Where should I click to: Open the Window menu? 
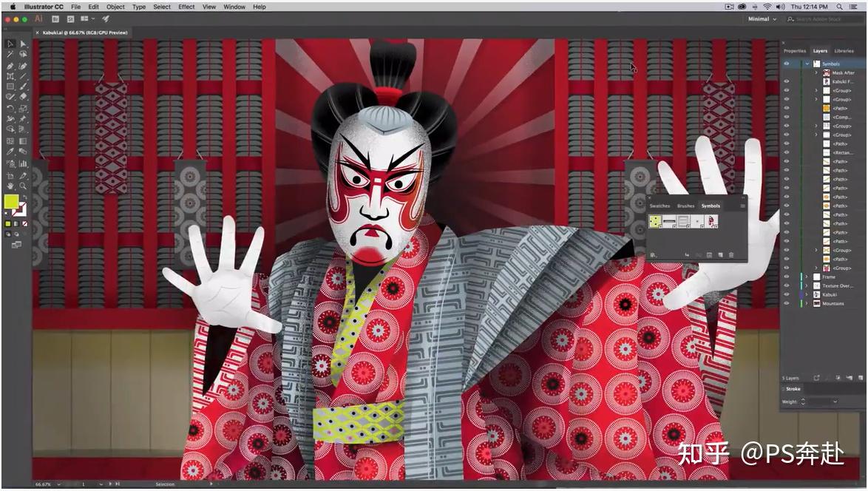234,7
